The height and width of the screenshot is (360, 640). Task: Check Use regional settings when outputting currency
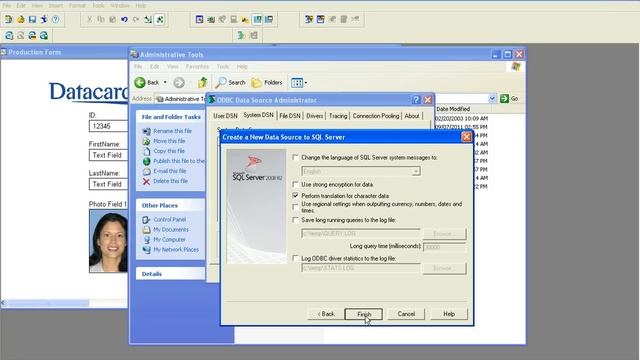pyautogui.click(x=295, y=207)
